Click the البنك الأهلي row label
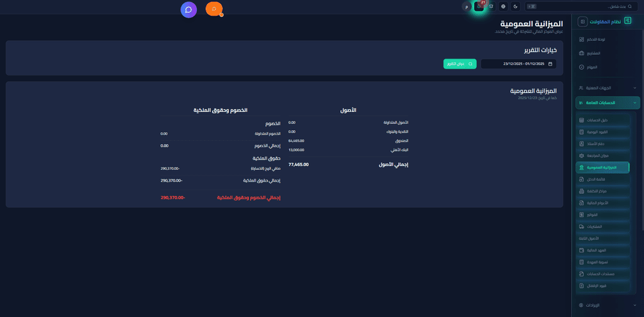The width and height of the screenshot is (644, 317). 400,150
